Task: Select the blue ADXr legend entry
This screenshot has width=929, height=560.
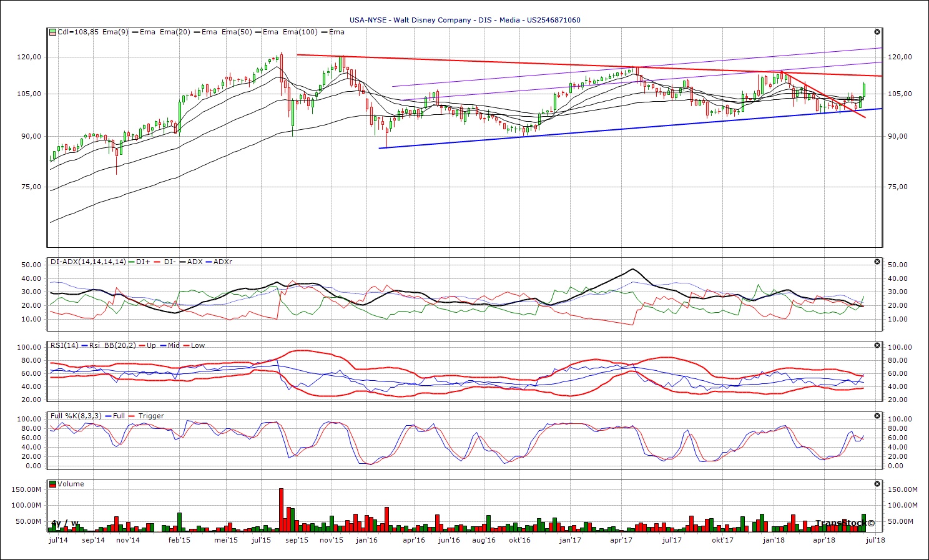Action: pos(219,262)
